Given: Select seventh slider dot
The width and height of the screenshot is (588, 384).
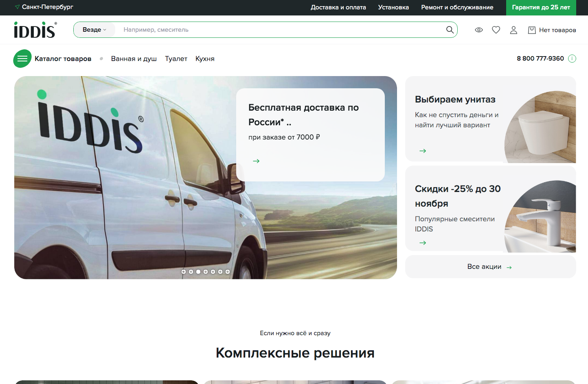Looking at the screenshot, I should pos(228,272).
